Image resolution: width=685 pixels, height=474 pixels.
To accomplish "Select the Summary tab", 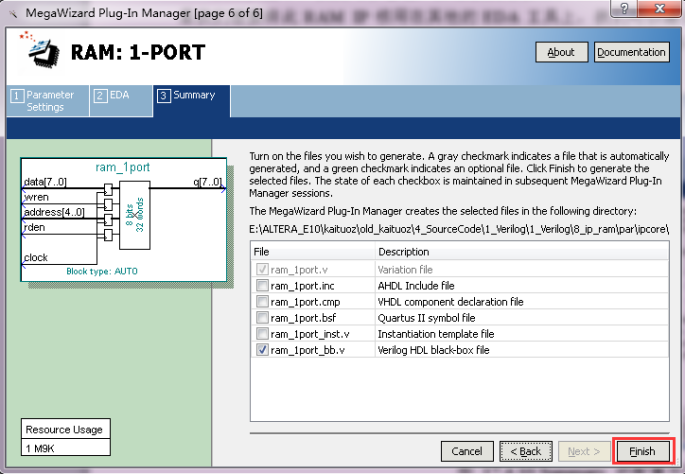I will 191,101.
